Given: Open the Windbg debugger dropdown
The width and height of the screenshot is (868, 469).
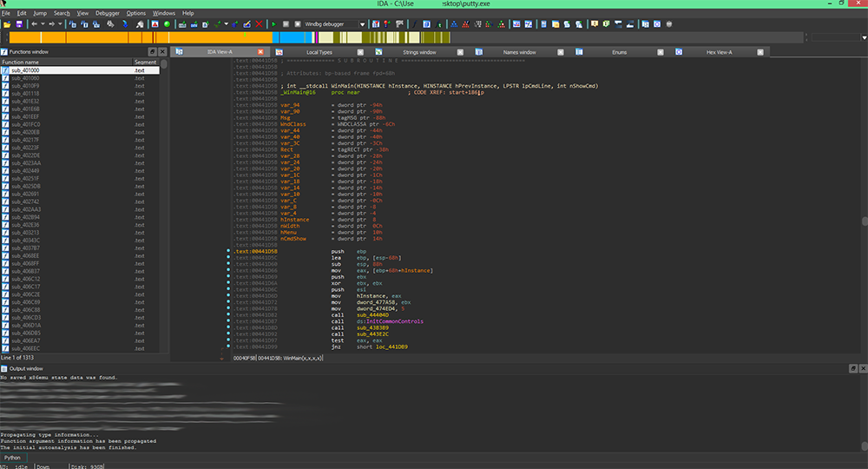Looking at the screenshot, I should (x=362, y=24).
